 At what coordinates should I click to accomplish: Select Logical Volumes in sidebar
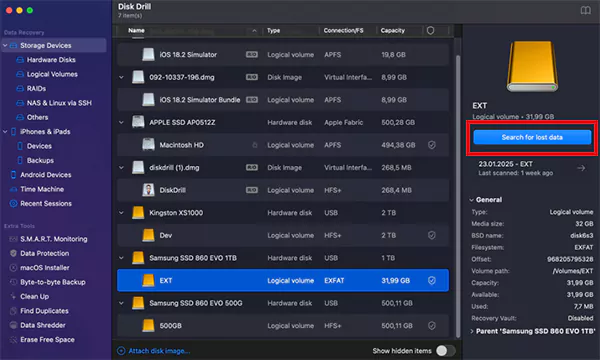[x=52, y=74]
